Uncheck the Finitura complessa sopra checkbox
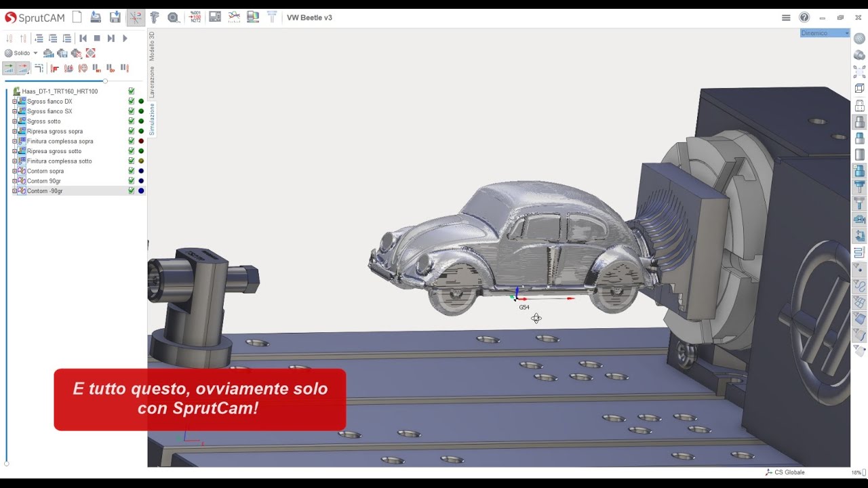This screenshot has width=868, height=488. pyautogui.click(x=132, y=141)
